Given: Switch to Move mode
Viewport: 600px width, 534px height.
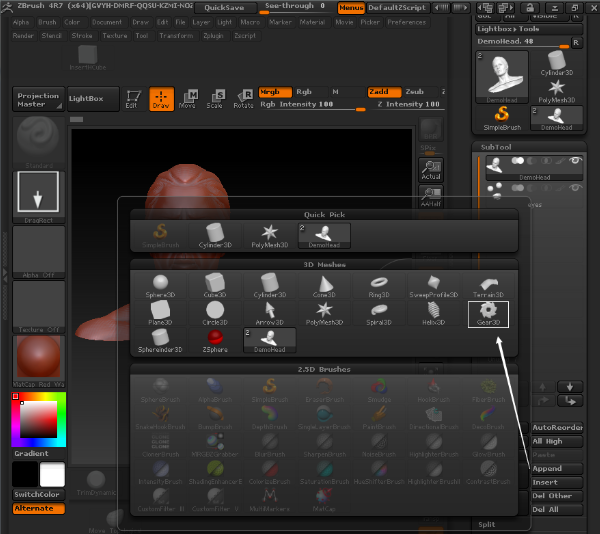Looking at the screenshot, I should coord(188,99).
